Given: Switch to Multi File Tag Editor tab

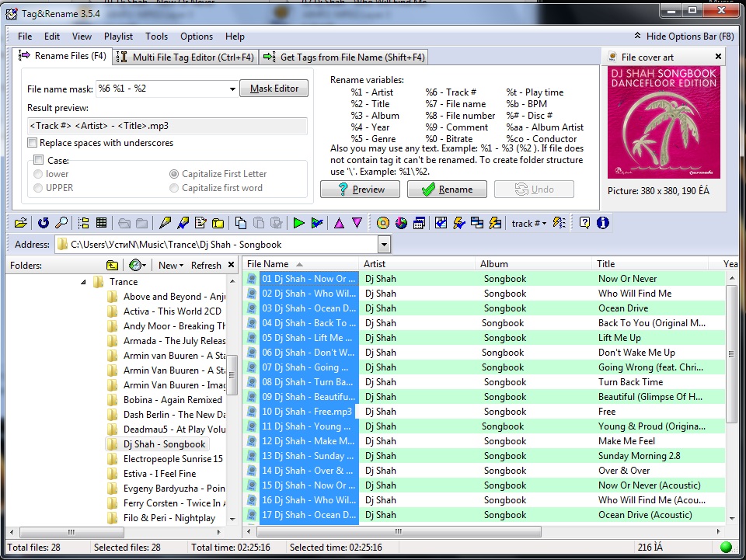Looking at the screenshot, I should click(185, 57).
